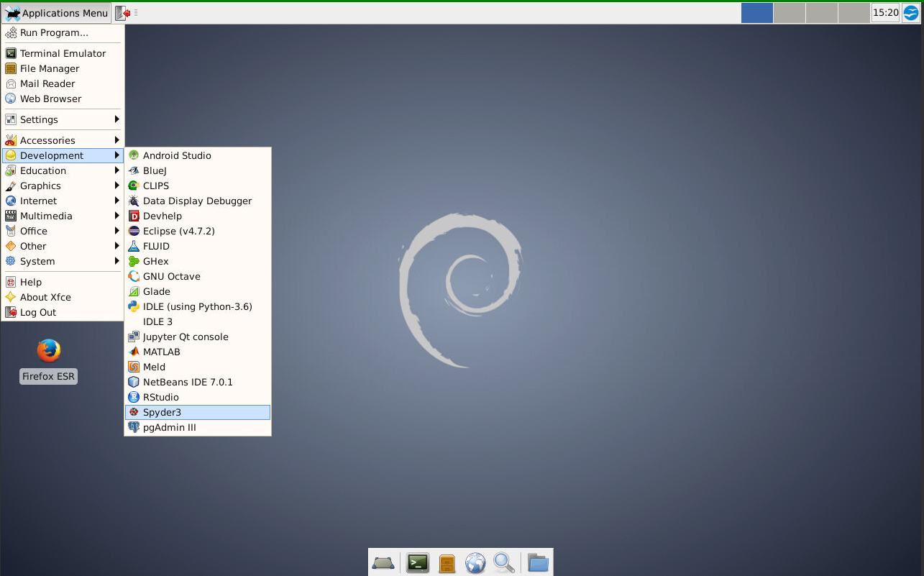Click the magnifier search icon in bottom dock
This screenshot has width=924, height=576.
tap(503, 562)
